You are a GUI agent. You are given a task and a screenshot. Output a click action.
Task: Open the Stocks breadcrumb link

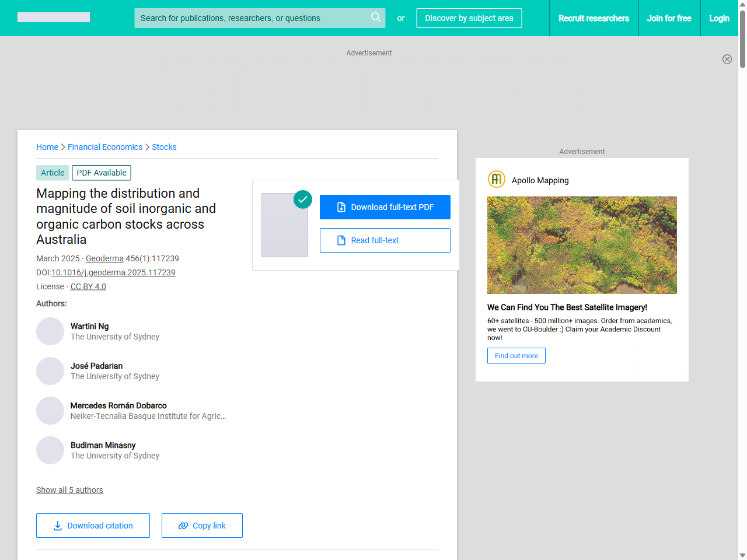point(164,147)
